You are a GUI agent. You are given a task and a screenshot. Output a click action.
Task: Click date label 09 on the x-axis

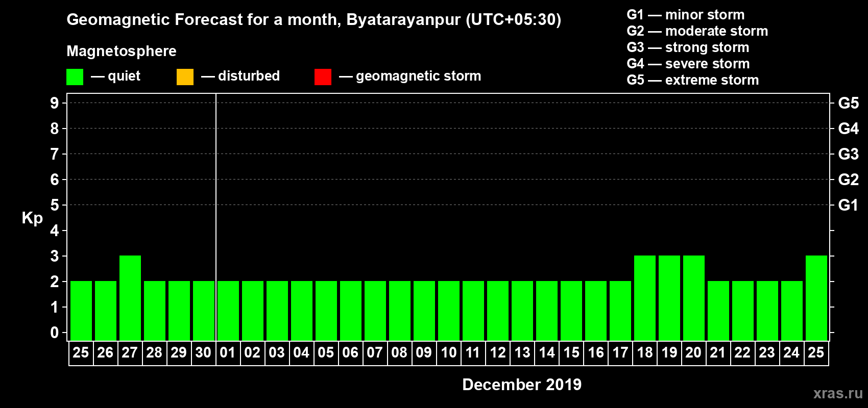(424, 352)
